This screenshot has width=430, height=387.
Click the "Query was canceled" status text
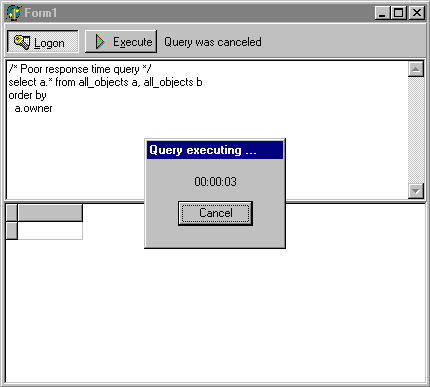(x=213, y=42)
